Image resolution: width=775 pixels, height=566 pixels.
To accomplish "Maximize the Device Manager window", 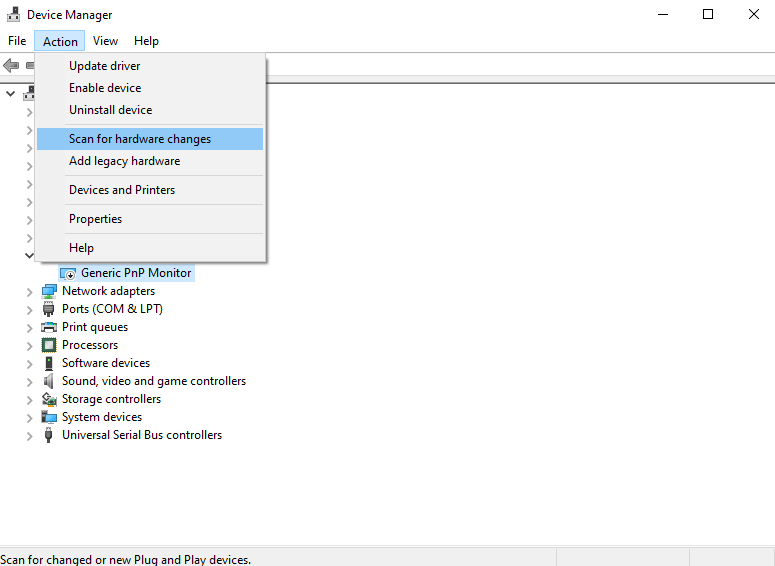I will 708,14.
